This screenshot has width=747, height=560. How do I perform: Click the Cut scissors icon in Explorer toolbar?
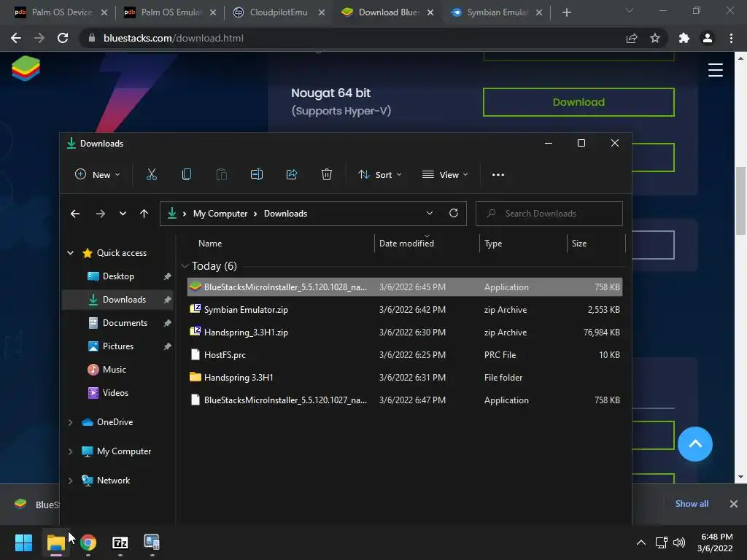152,175
